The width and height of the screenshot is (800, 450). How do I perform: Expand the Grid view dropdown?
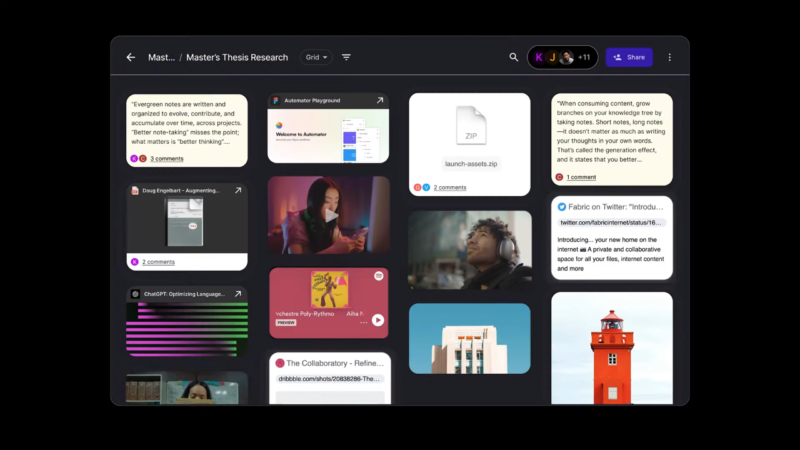coord(316,57)
